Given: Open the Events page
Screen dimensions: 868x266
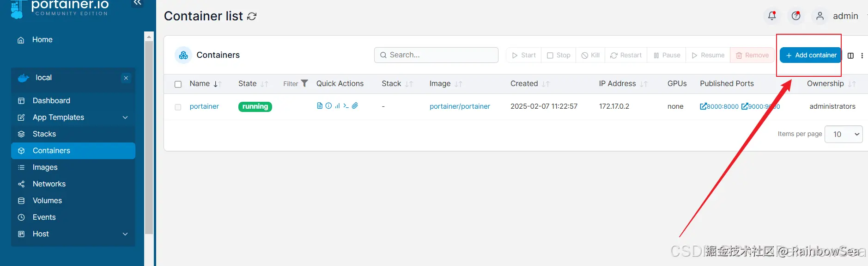Looking at the screenshot, I should click(x=73, y=217).
